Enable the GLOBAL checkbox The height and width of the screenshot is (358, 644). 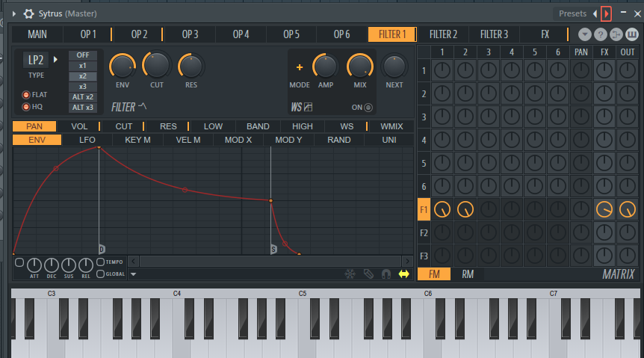(100, 274)
